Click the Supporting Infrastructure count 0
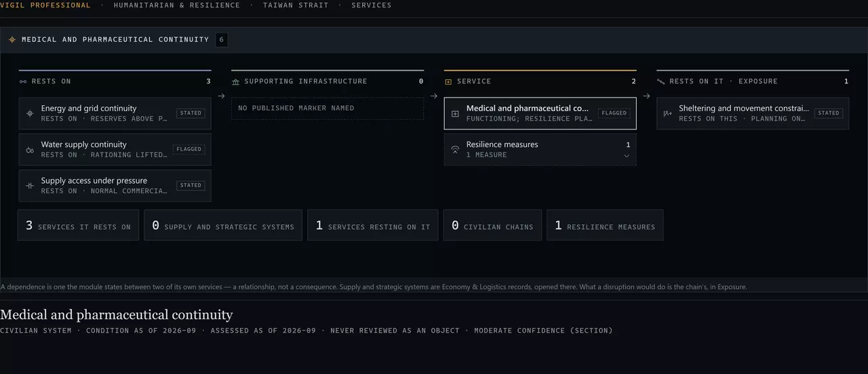The width and height of the screenshot is (868, 374). pyautogui.click(x=421, y=81)
